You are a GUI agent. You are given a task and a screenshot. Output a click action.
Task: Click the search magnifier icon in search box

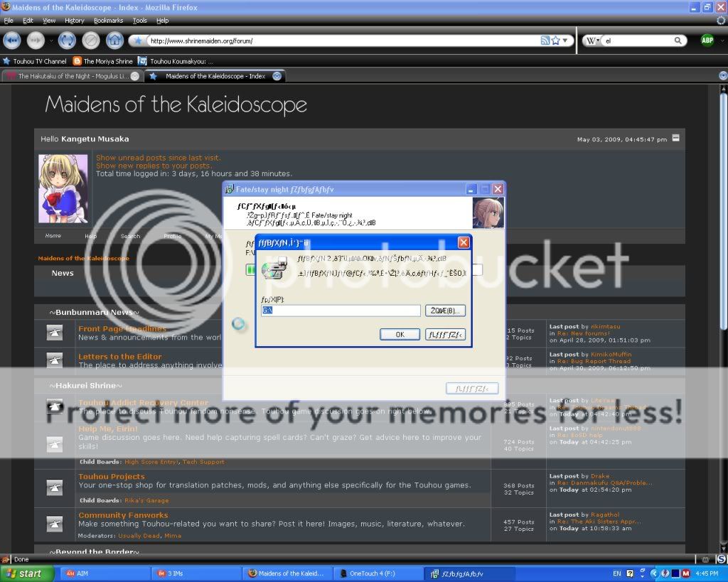[x=679, y=41]
